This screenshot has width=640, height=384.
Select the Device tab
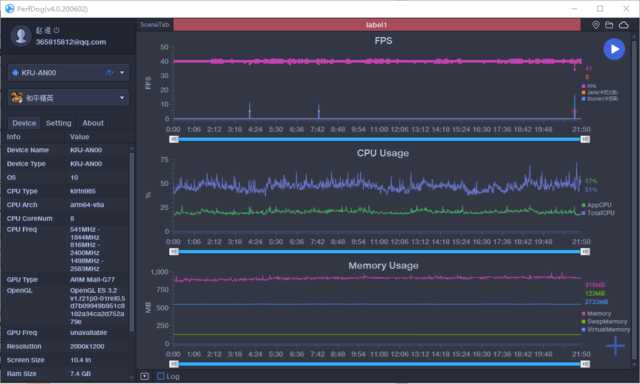coord(24,123)
